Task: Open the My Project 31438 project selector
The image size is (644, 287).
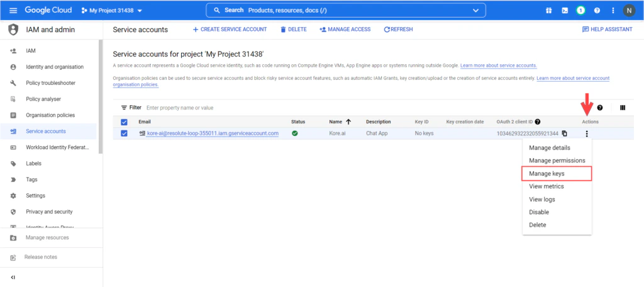Action: [x=112, y=11]
